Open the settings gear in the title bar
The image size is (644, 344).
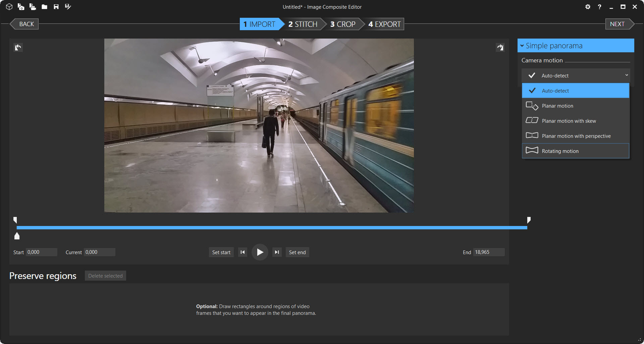(x=588, y=7)
